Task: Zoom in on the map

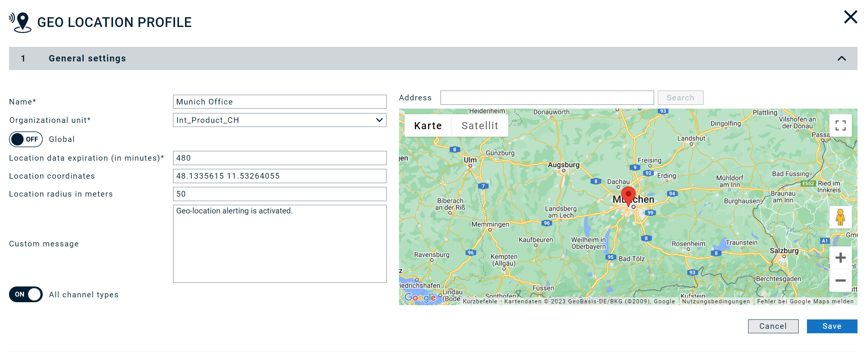Action: click(x=840, y=257)
